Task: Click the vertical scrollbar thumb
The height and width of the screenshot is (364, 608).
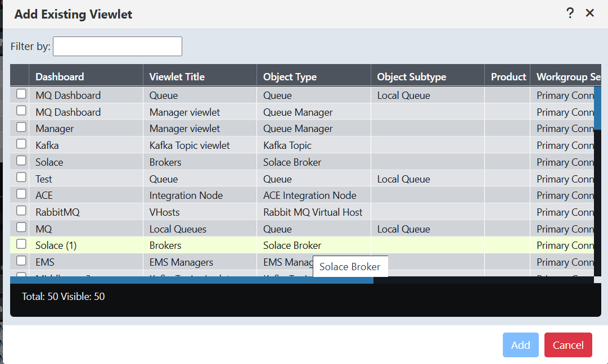Action: (x=597, y=108)
